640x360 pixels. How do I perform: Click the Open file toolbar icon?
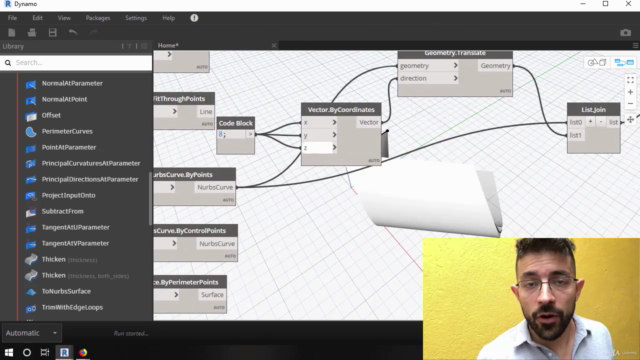(x=32, y=33)
